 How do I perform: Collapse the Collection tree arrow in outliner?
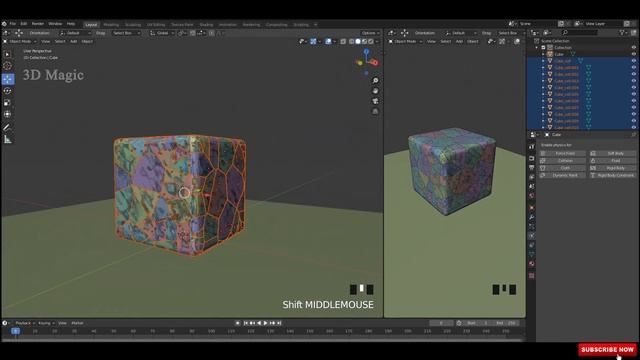point(537,47)
